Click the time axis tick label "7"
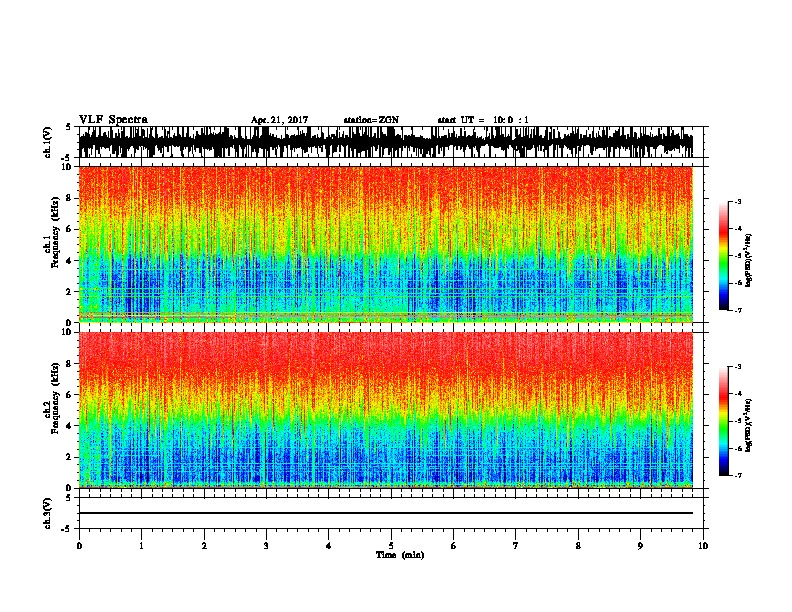The width and height of the screenshot is (792, 612). (516, 546)
